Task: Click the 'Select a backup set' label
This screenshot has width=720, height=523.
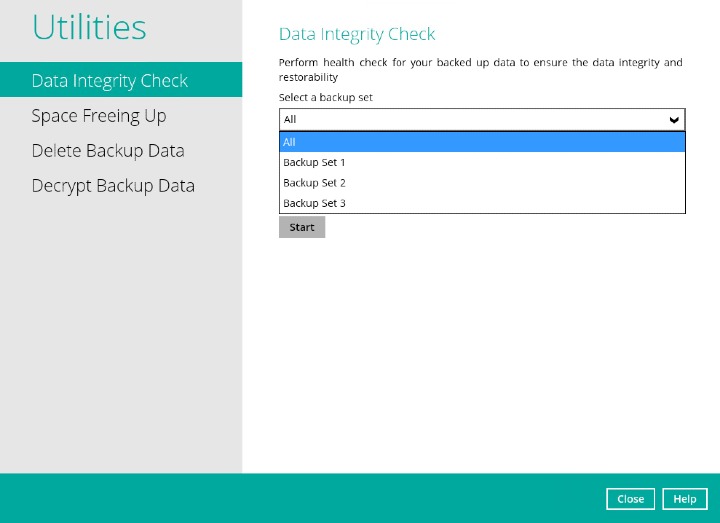Action: pyautogui.click(x=326, y=97)
